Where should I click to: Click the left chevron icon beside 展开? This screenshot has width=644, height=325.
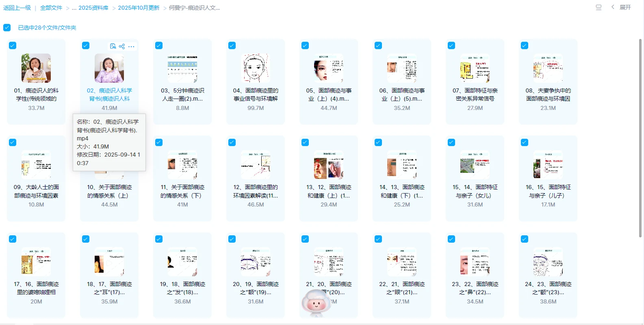(x=613, y=7)
